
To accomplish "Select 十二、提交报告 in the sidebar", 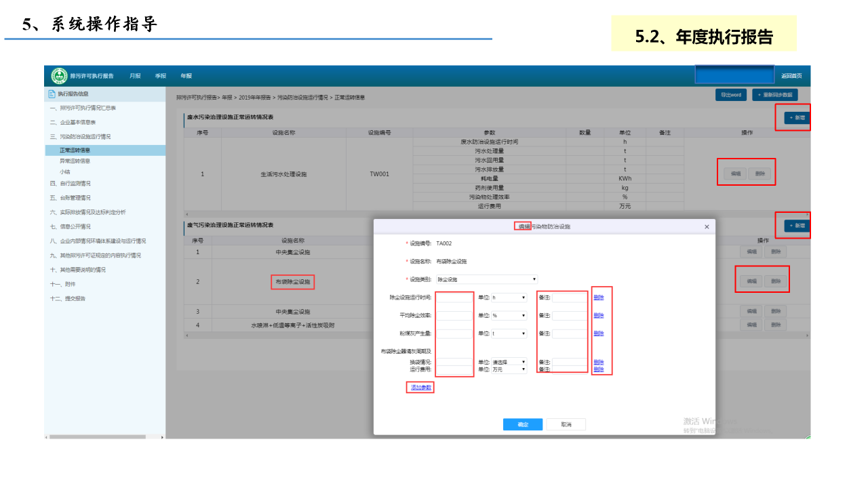I will [x=68, y=298].
